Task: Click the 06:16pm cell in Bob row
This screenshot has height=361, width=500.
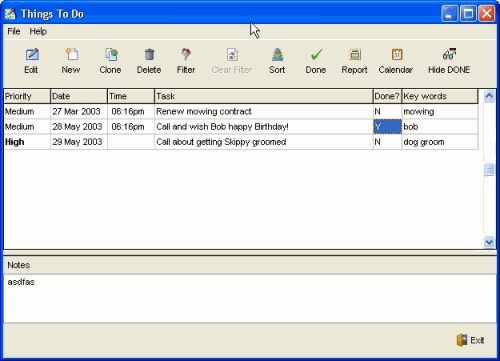Action: pyautogui.click(x=131, y=127)
